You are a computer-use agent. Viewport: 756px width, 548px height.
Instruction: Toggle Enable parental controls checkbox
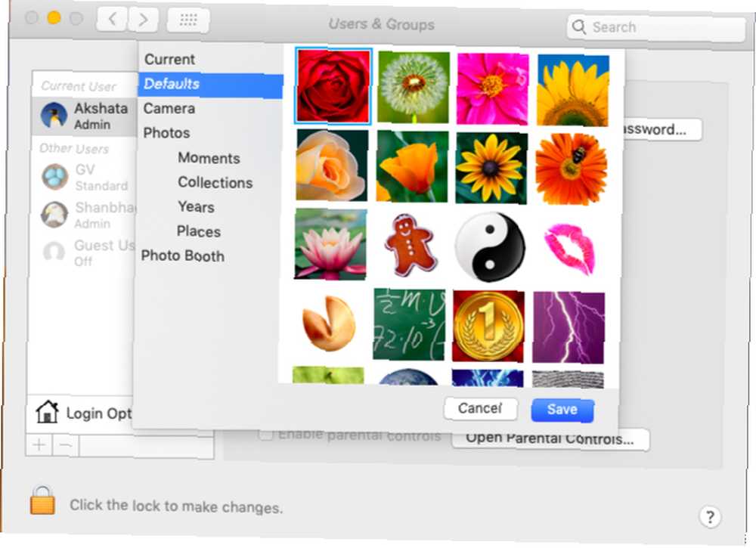[x=265, y=435]
